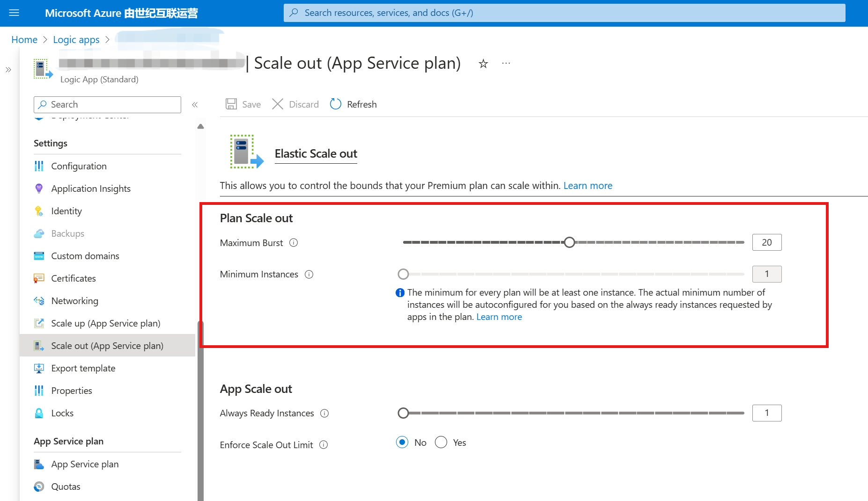The image size is (868, 501).
Task: Select No for Enforce Scale Out Limit
Action: click(x=402, y=443)
